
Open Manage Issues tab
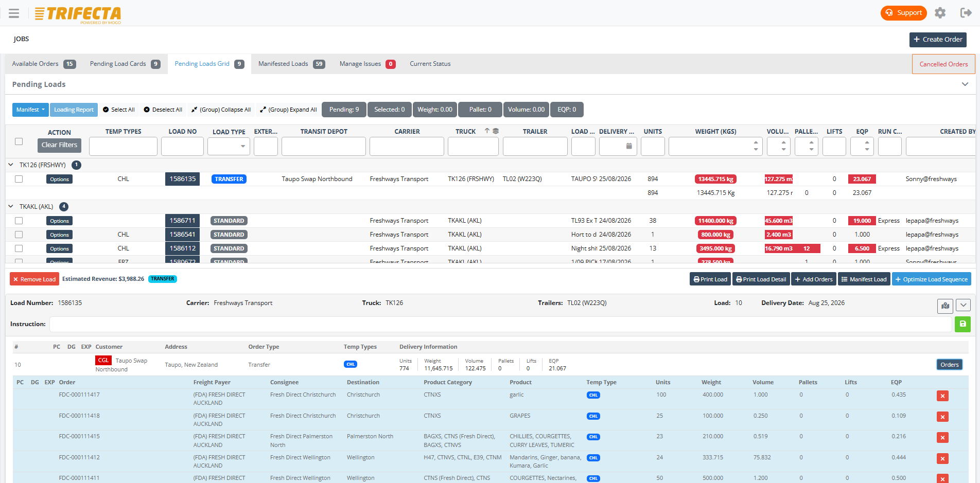[x=367, y=64]
